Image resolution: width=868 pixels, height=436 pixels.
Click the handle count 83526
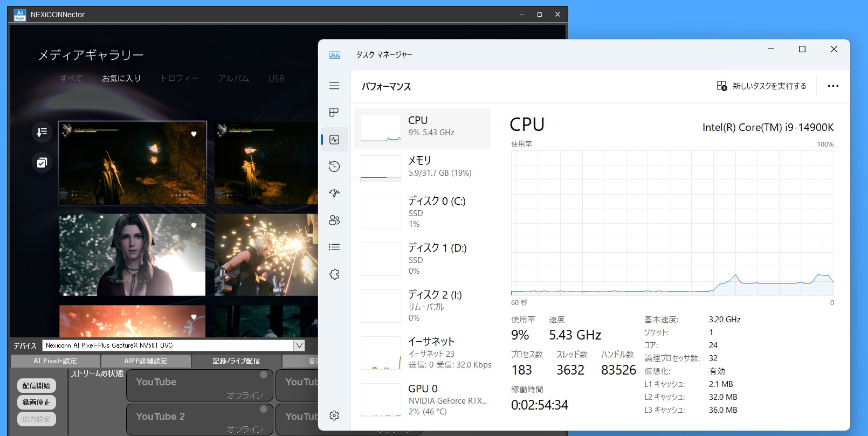click(x=618, y=370)
